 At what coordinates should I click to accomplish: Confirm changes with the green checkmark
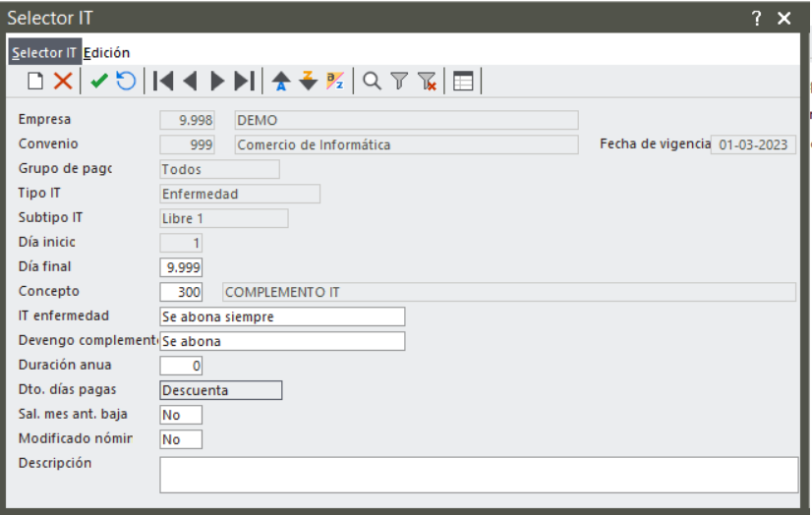pos(99,82)
